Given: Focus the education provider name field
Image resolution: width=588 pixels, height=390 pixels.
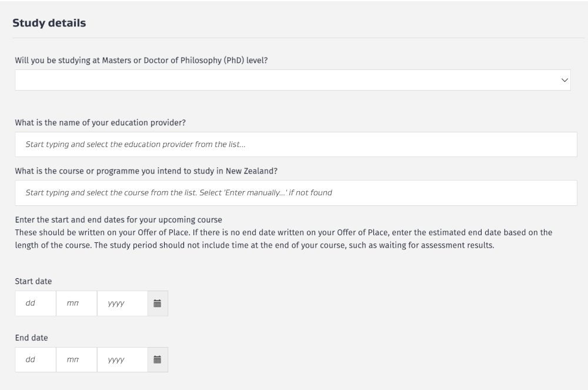Looking at the screenshot, I should pos(296,144).
